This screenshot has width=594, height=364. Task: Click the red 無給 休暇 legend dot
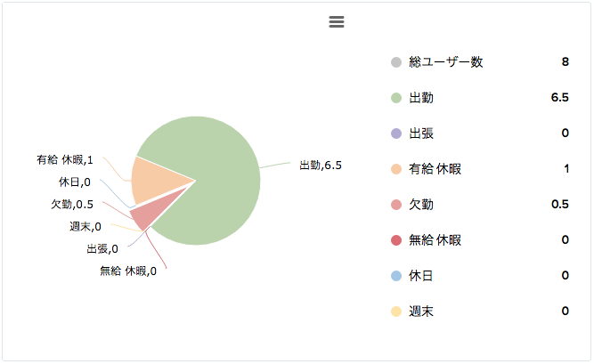click(396, 240)
